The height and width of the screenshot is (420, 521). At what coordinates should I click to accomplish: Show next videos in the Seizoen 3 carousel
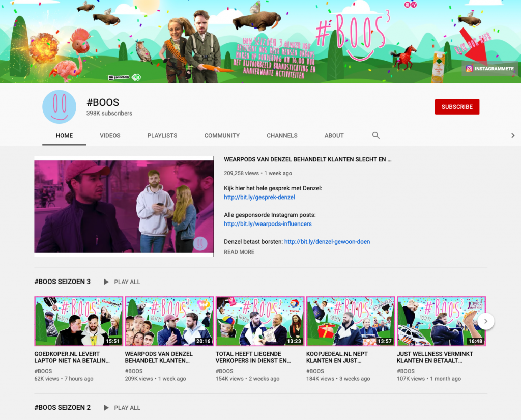(486, 321)
